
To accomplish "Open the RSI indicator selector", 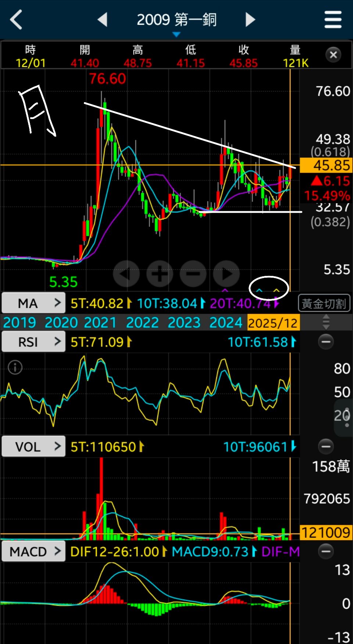I will [33, 342].
